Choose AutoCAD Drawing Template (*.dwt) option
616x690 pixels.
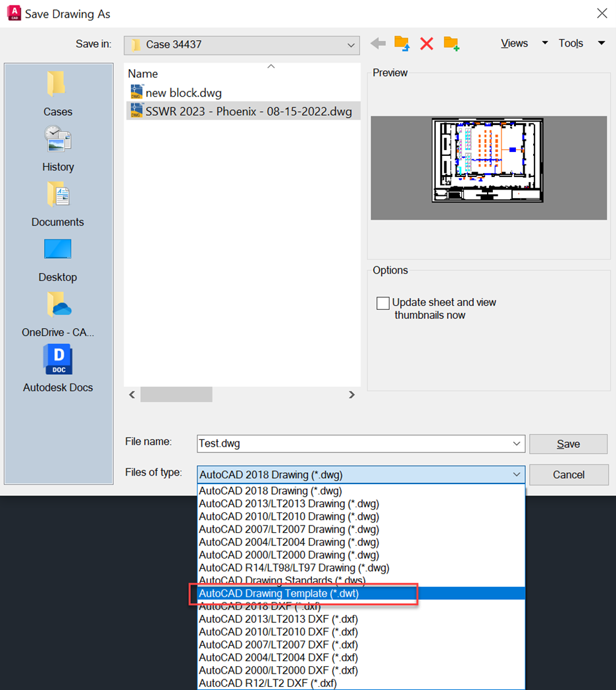point(361,593)
